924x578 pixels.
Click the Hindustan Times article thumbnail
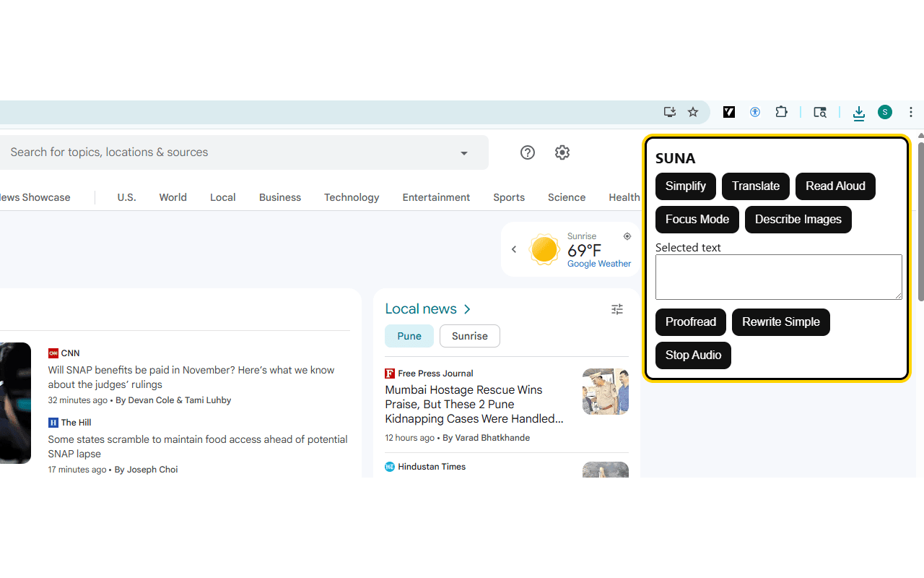point(606,470)
